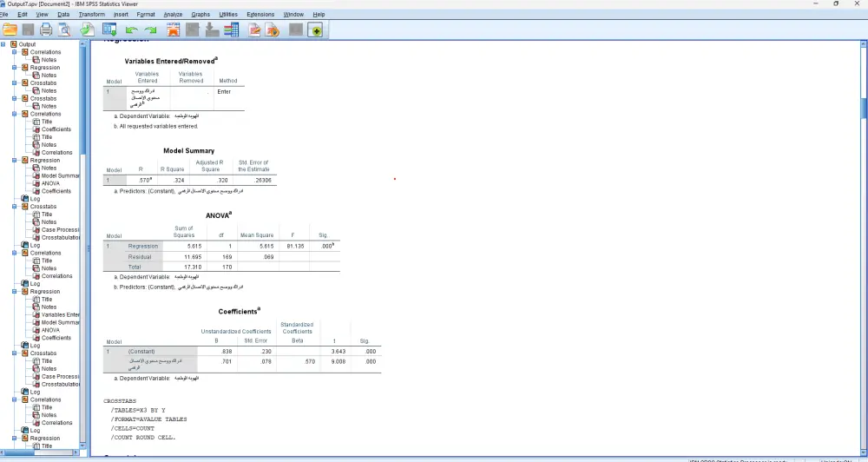
Task: Collapse Correlations node containing the Coefficients item
Action: point(15,114)
